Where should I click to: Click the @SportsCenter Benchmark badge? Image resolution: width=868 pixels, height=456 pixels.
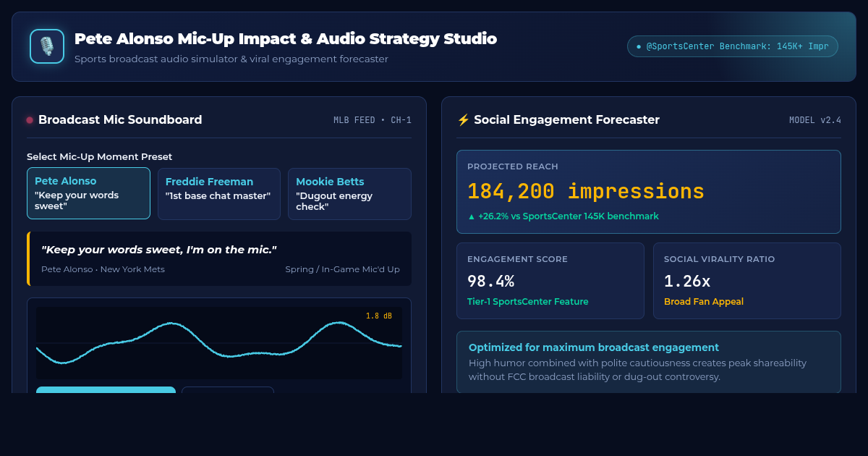(733, 46)
